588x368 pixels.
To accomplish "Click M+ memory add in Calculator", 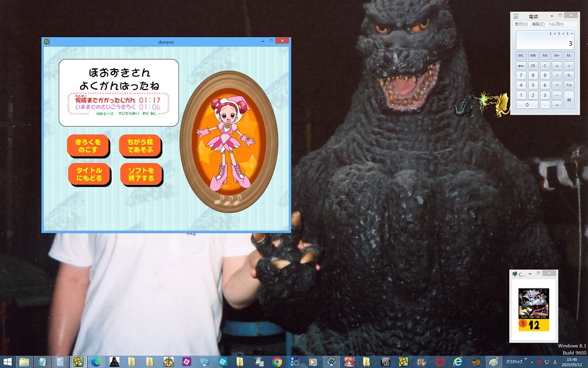I will pos(557,55).
